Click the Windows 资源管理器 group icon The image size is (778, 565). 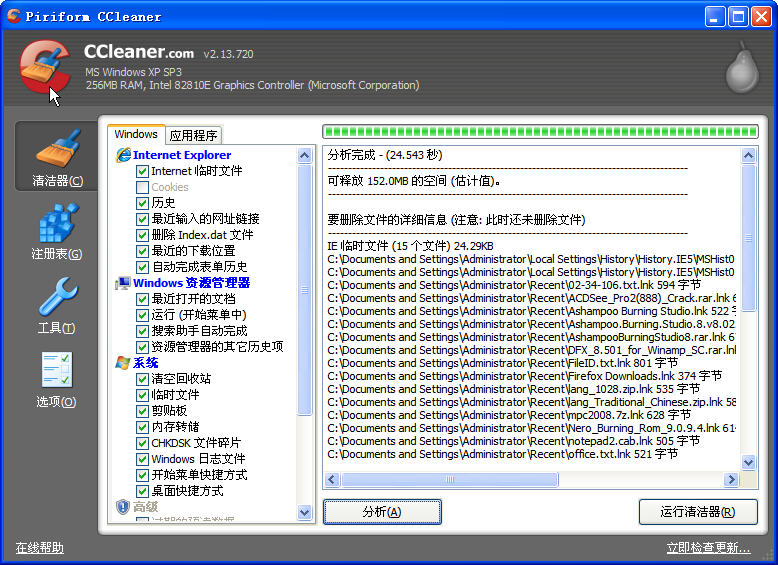pos(123,283)
